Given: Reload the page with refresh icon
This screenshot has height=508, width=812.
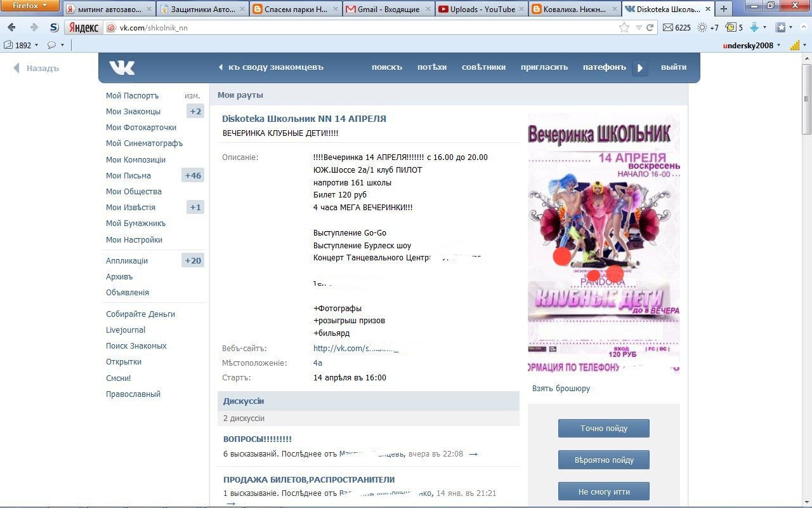Looking at the screenshot, I should 650,28.
